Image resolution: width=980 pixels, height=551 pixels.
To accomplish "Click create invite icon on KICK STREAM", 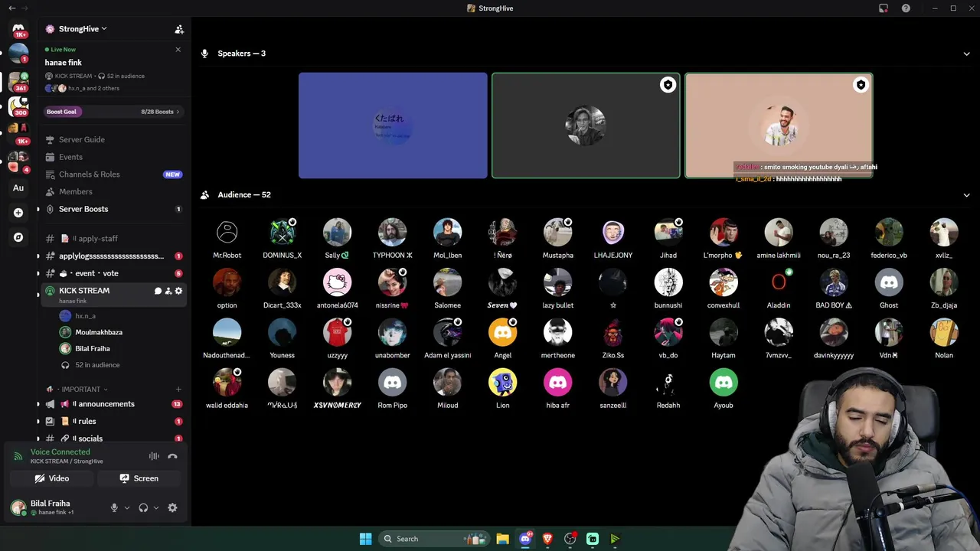I will [168, 291].
